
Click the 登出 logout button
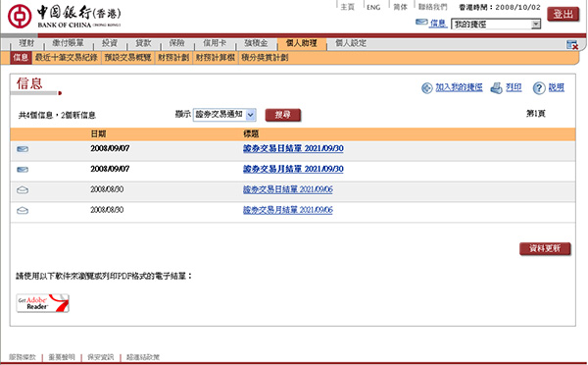point(563,15)
